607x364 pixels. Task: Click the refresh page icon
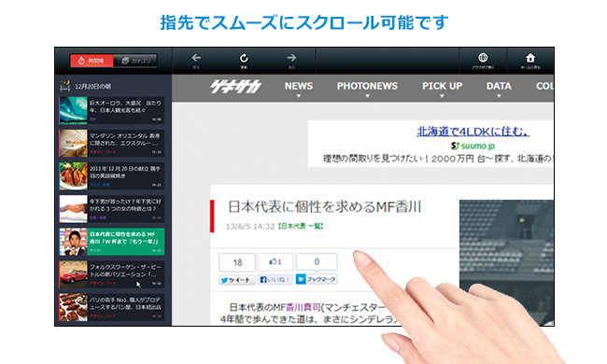coord(244,58)
